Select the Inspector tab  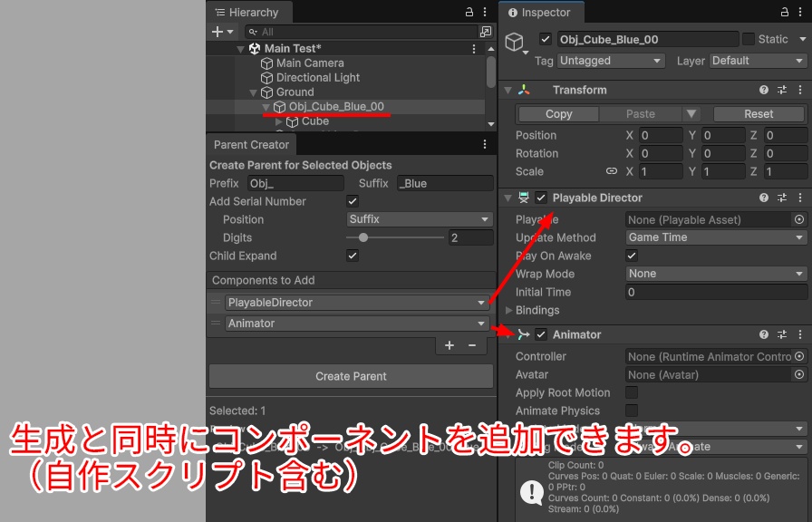pyautogui.click(x=541, y=13)
